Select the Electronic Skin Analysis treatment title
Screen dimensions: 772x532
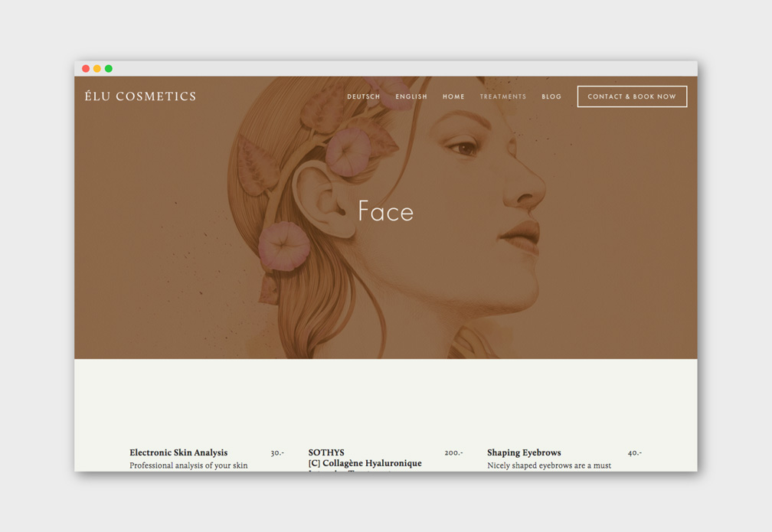(x=178, y=452)
